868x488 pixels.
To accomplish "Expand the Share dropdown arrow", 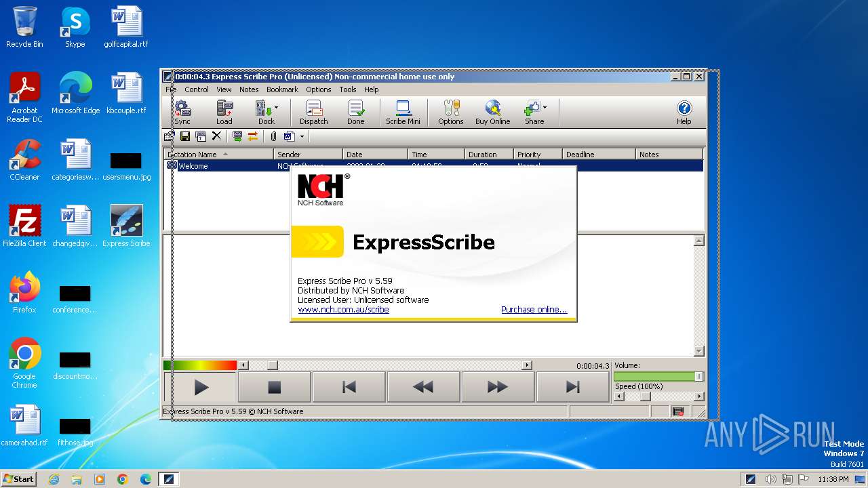I will point(545,107).
